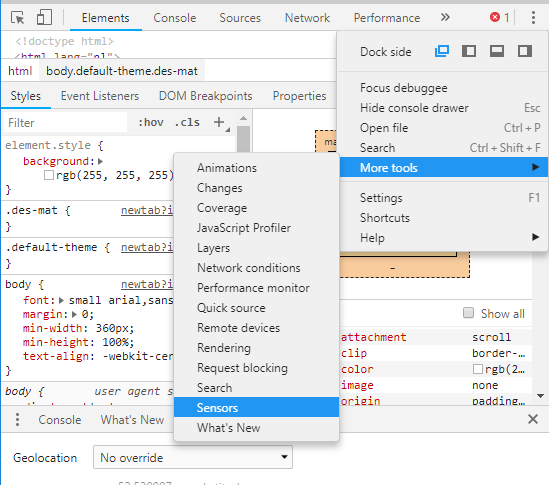Image resolution: width=549 pixels, height=485 pixels.
Task: Select Sensors from More tools
Action: pos(256,408)
